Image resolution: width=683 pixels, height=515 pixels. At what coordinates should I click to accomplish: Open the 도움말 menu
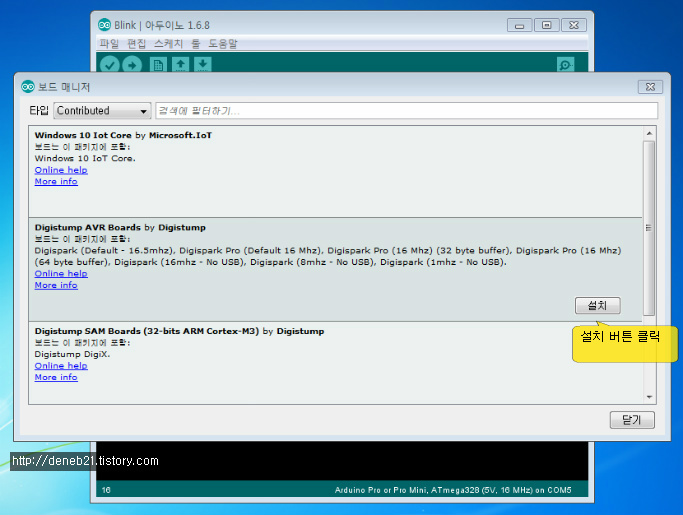point(221,44)
